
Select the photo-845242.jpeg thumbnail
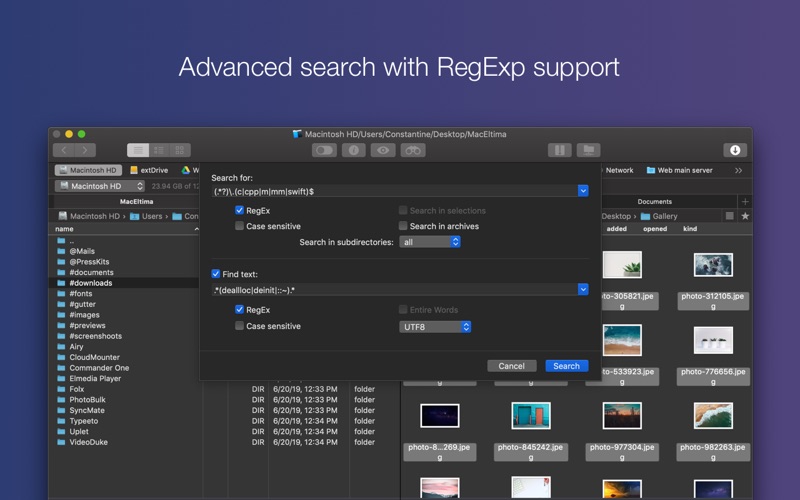pos(531,416)
